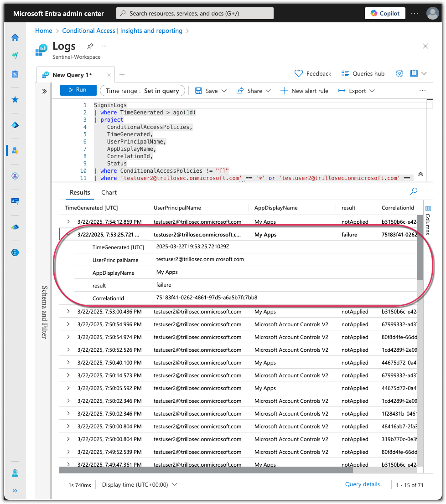Expand the 7:50:40.100 PM row
Image resolution: width=446 pixels, height=504 pixels.
coord(68,363)
